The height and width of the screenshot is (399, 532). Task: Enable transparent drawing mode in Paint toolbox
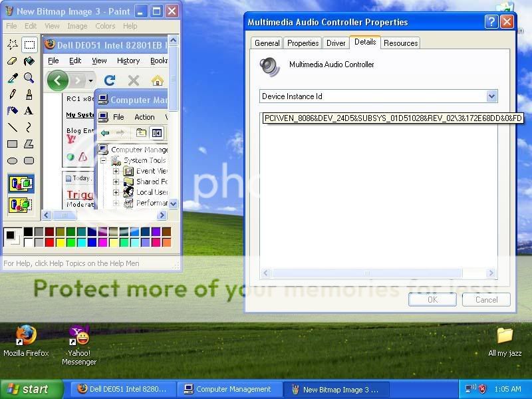coord(21,204)
